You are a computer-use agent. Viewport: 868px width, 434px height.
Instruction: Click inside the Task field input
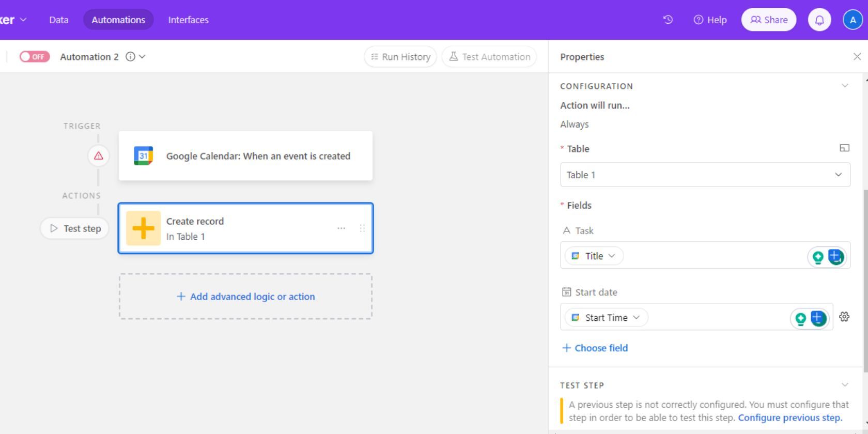click(x=713, y=256)
